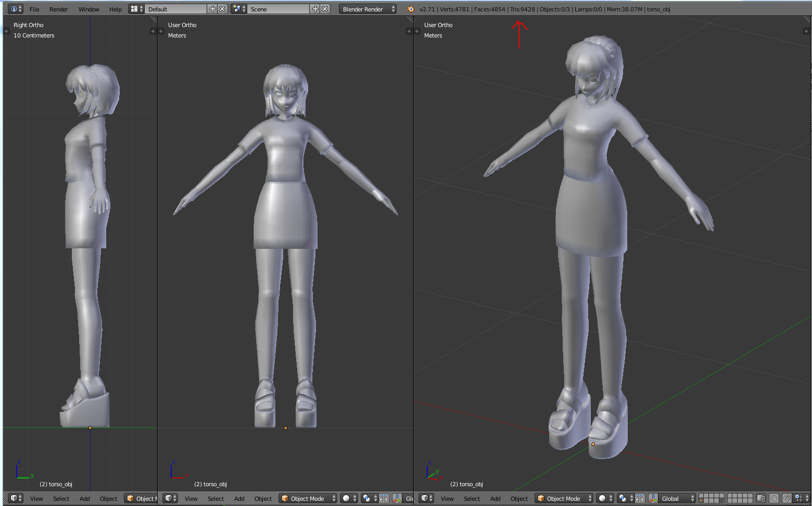Open the scene browser icon

239,9
